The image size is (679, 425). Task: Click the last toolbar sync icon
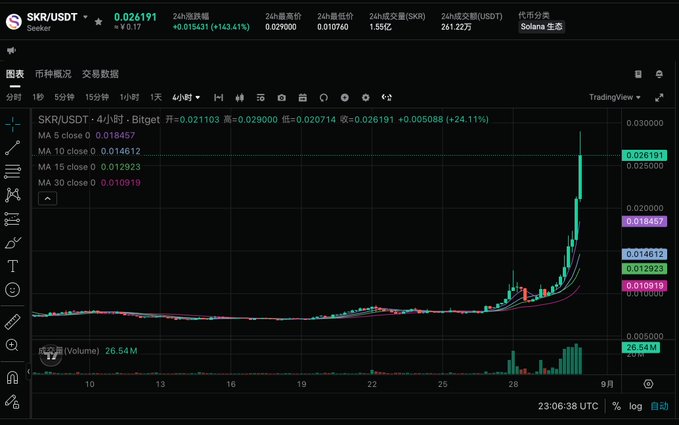point(387,97)
